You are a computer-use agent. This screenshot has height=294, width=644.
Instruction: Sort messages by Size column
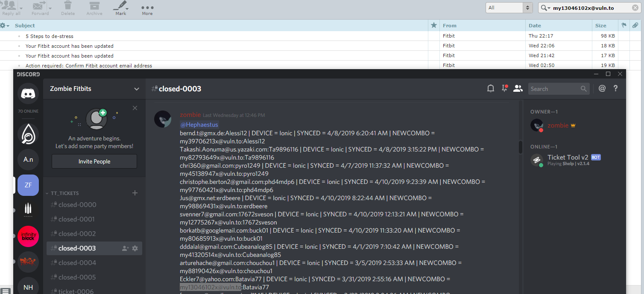605,26
